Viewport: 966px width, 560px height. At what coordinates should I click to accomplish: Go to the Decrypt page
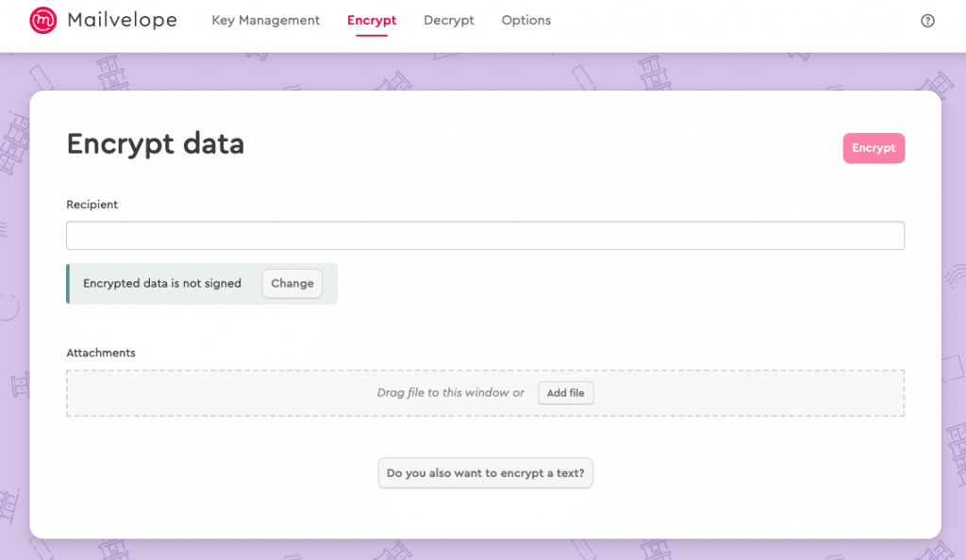click(x=449, y=20)
